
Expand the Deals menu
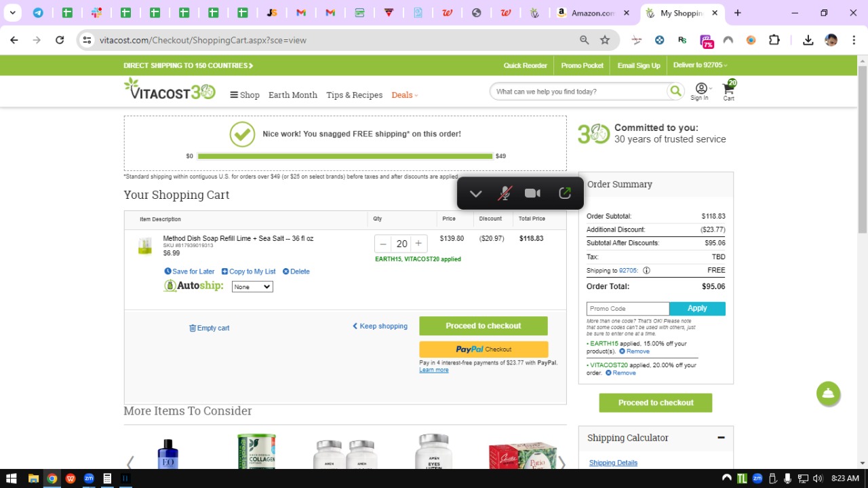[405, 95]
